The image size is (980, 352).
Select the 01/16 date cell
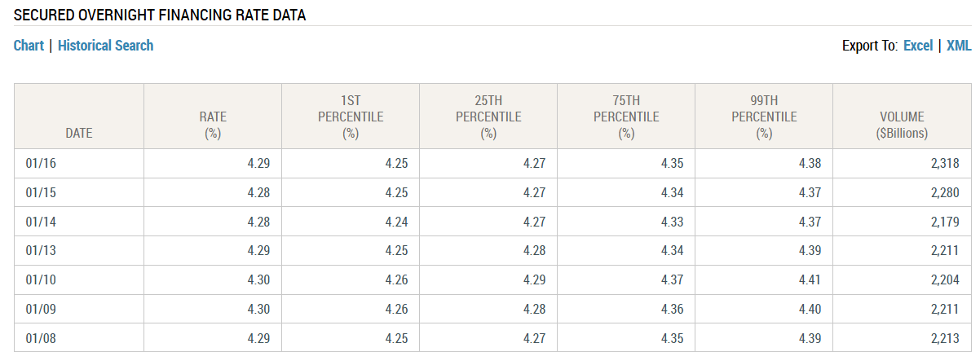(x=41, y=163)
